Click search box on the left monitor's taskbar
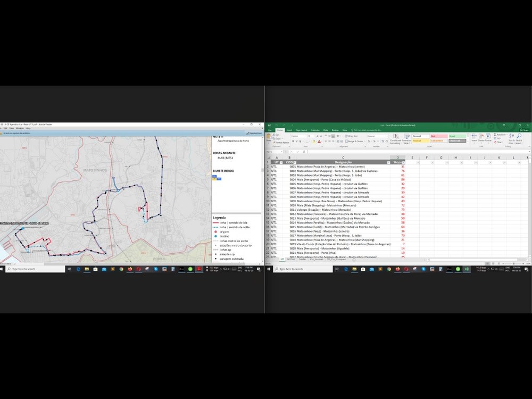 [x=35, y=269]
